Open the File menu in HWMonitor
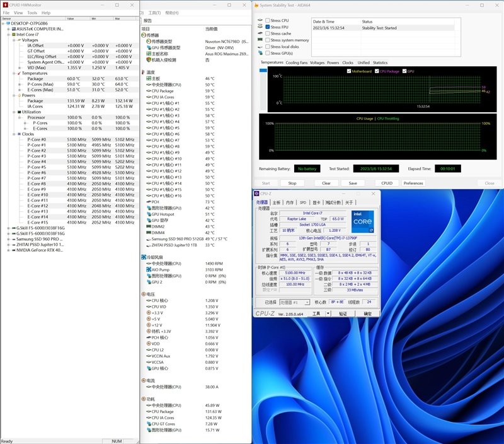 tap(6, 13)
